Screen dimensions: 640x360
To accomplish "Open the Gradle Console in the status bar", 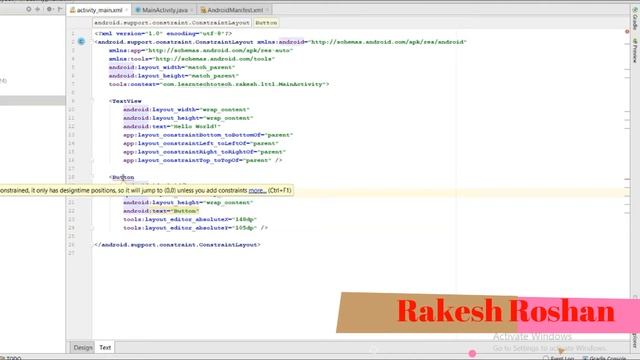I will [605, 358].
